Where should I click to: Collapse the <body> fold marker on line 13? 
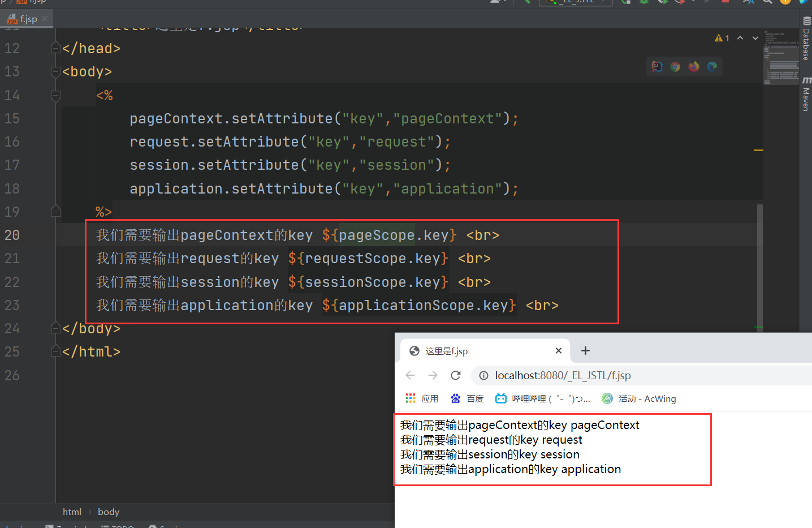pyautogui.click(x=55, y=72)
